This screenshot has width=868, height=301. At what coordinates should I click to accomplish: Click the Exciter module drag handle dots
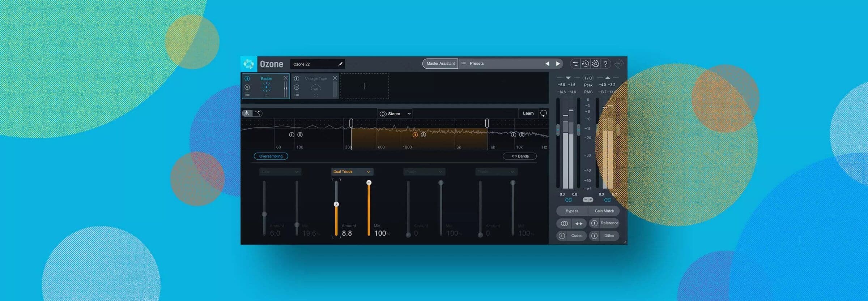pos(267,95)
